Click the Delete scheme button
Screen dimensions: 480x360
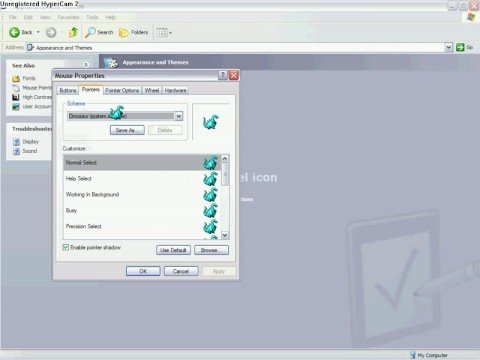(165, 130)
